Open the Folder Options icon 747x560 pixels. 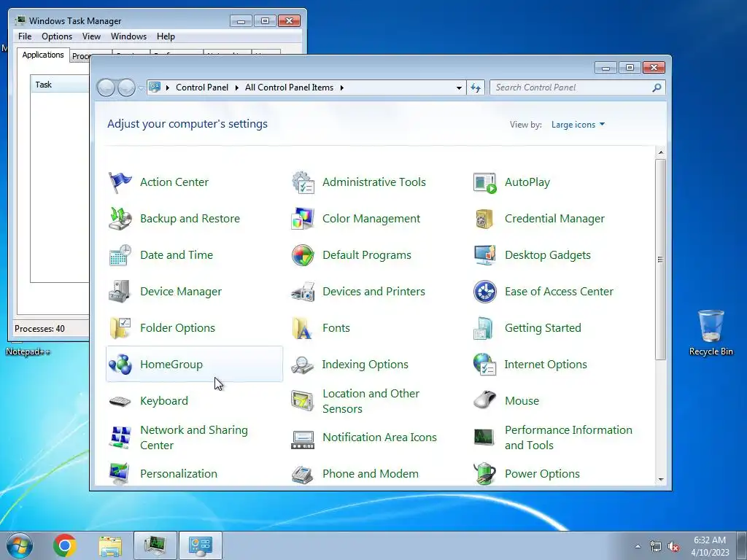[x=120, y=328]
